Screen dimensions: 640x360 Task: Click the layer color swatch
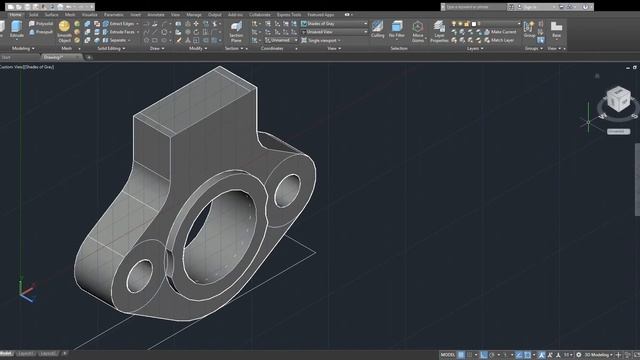(x=473, y=24)
